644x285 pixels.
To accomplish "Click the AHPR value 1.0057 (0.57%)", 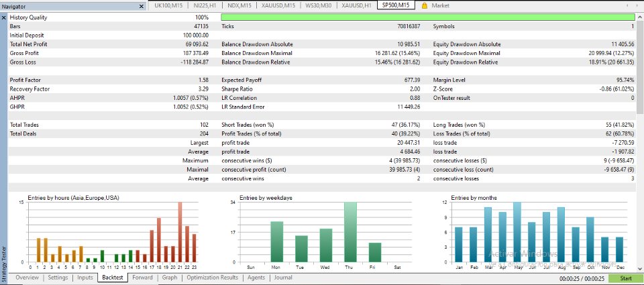I will 191,98.
